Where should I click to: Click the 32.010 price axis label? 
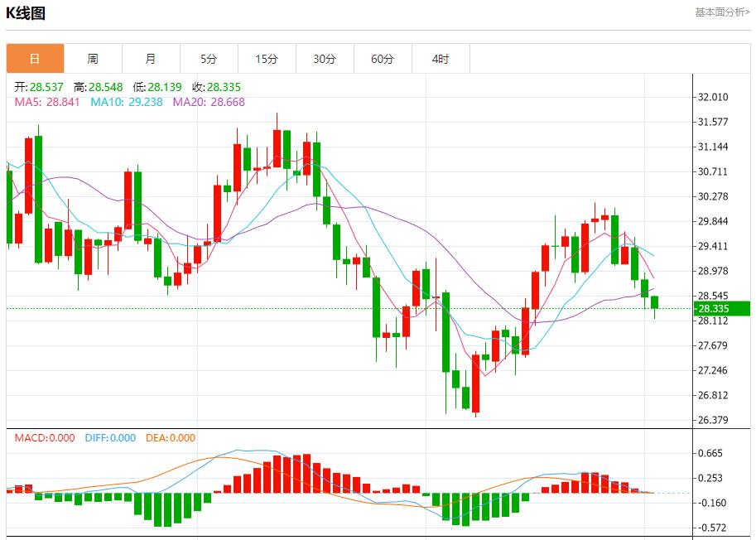click(714, 97)
